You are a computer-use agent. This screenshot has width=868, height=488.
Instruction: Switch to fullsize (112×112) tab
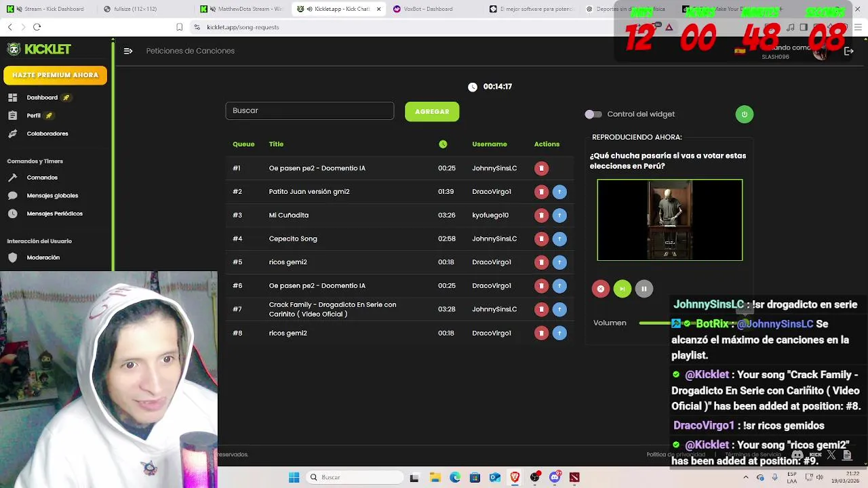(143, 9)
